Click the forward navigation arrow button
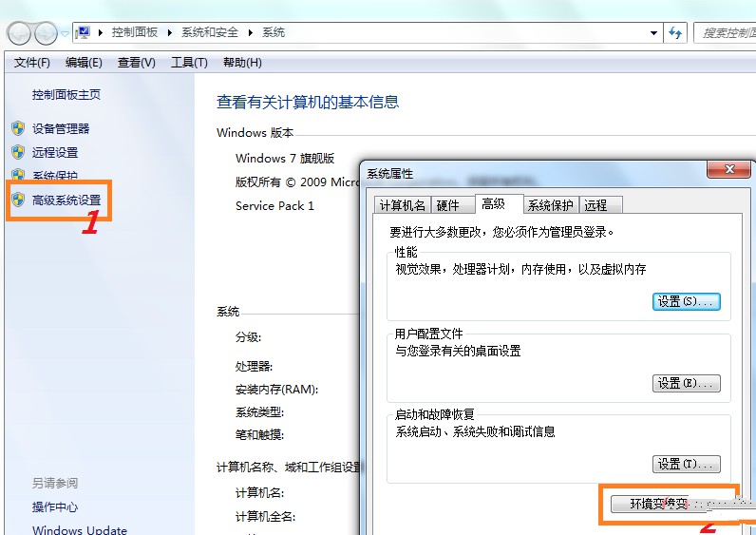 pyautogui.click(x=47, y=33)
